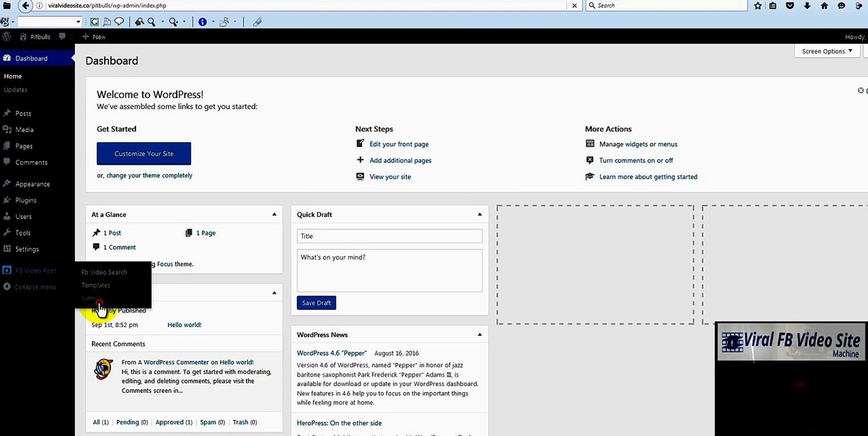The height and width of the screenshot is (436, 868).
Task: Open the downloads arrow icon
Action: (807, 5)
